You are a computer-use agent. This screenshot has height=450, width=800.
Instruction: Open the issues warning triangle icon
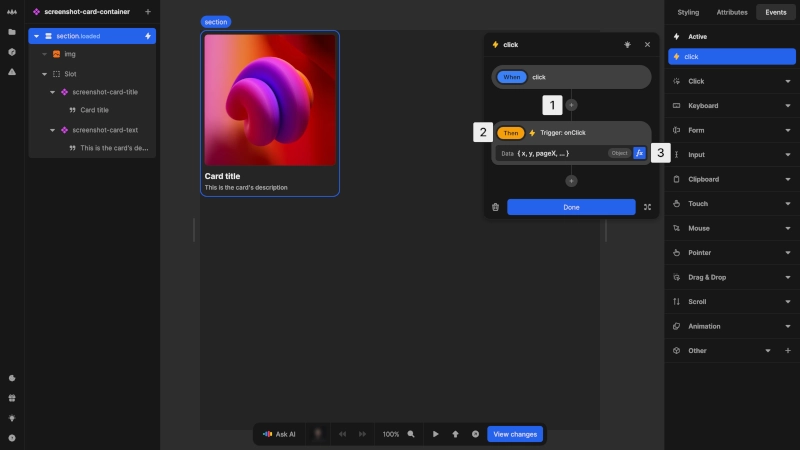(12, 72)
